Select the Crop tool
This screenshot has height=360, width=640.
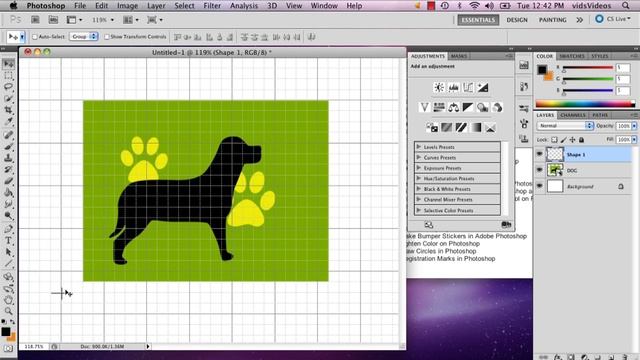point(9,110)
